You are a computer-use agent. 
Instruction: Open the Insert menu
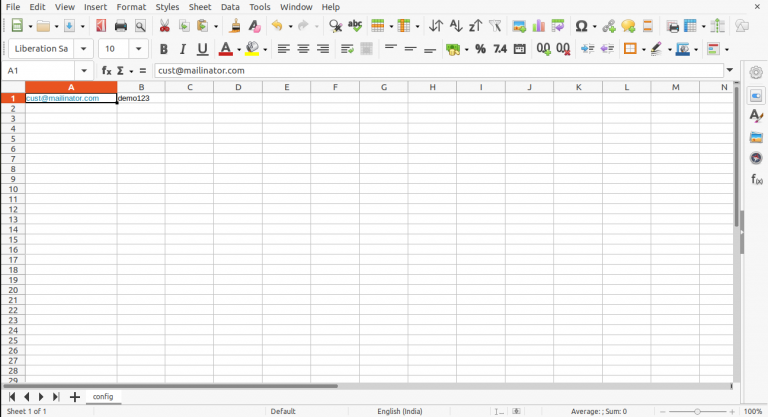tap(95, 7)
